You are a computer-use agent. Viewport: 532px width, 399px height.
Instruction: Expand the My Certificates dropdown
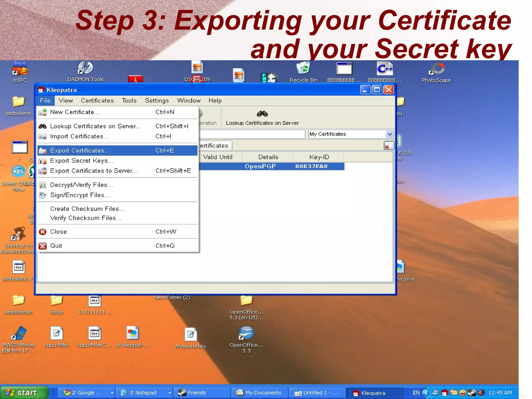[x=389, y=134]
